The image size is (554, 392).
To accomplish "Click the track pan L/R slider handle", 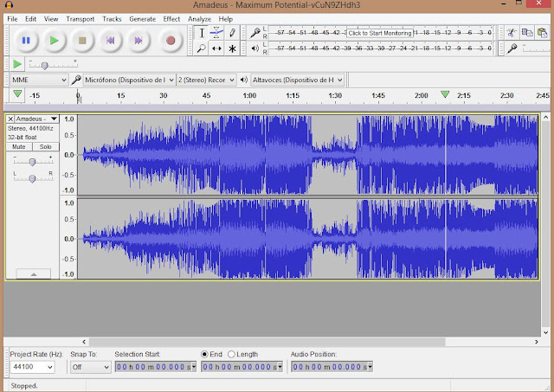I will click(32, 179).
